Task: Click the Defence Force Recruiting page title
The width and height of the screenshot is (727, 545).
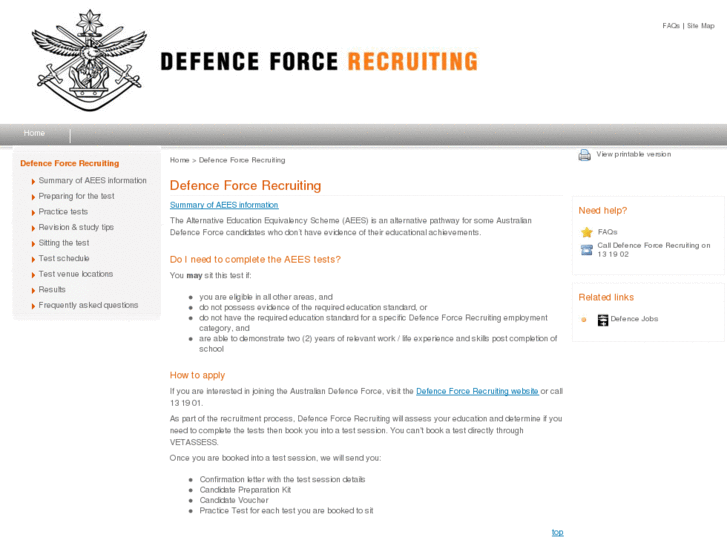Action: pyautogui.click(x=245, y=186)
